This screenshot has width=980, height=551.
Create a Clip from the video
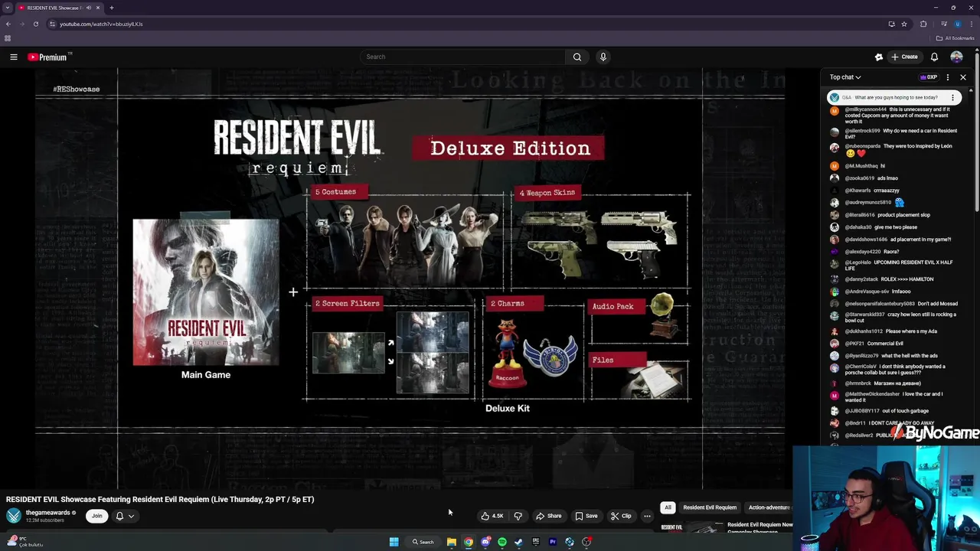(621, 516)
